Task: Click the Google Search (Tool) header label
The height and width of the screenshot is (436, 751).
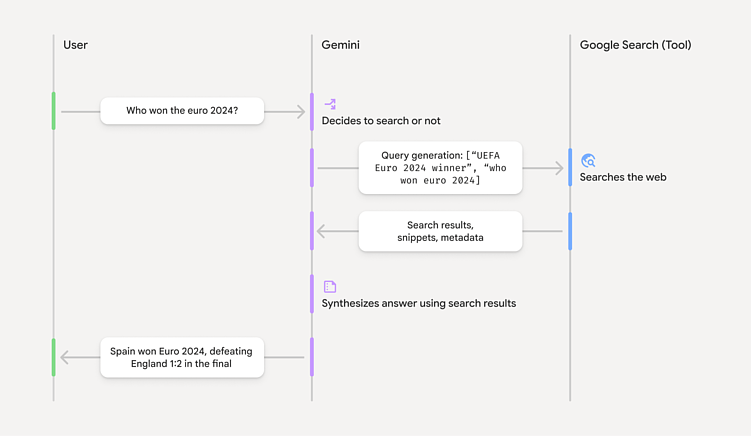Action: [x=635, y=45]
